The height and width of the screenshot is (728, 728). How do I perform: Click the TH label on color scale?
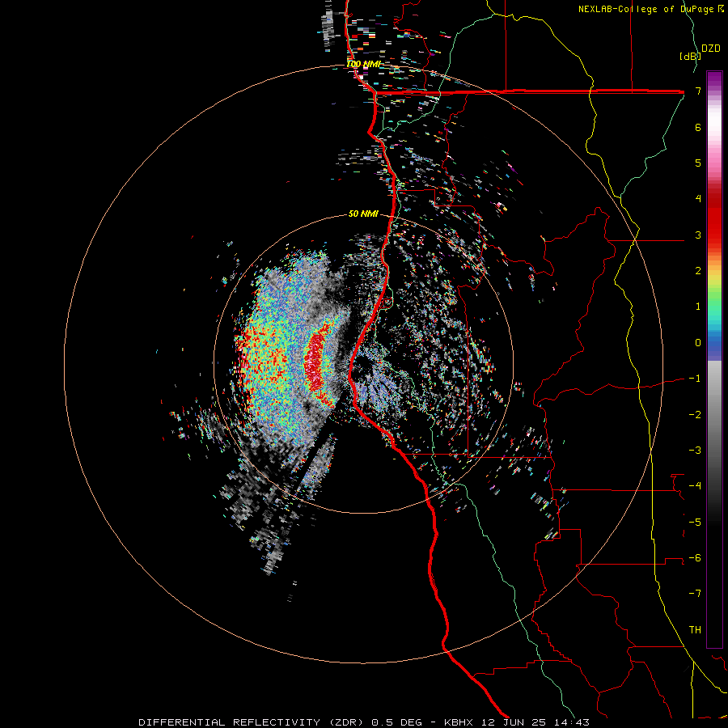pos(695,629)
